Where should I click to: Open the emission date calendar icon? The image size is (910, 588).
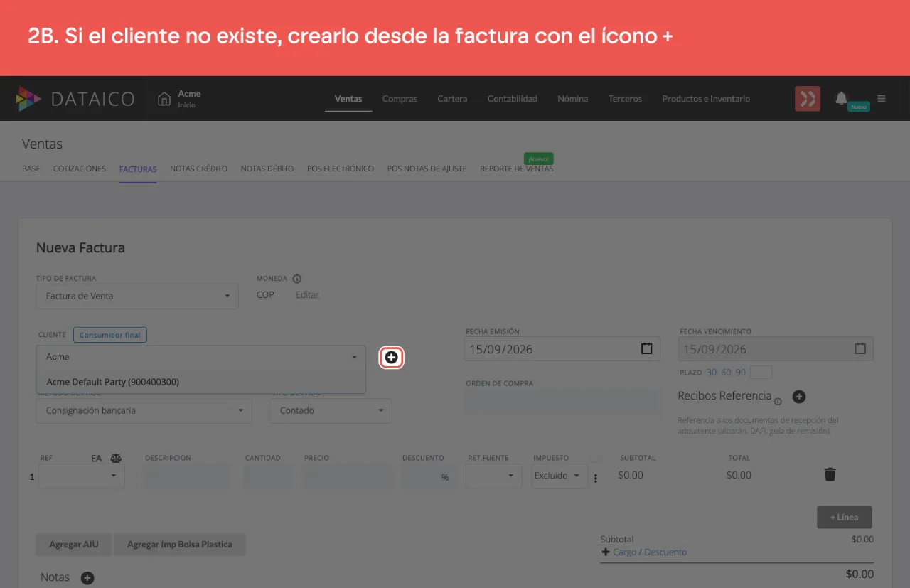[x=646, y=349]
